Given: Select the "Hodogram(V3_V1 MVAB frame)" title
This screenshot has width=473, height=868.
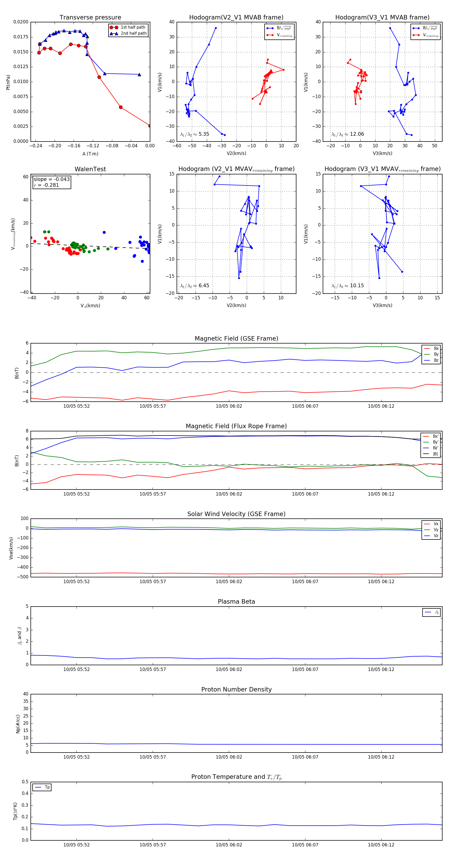Looking at the screenshot, I should coord(382,18).
